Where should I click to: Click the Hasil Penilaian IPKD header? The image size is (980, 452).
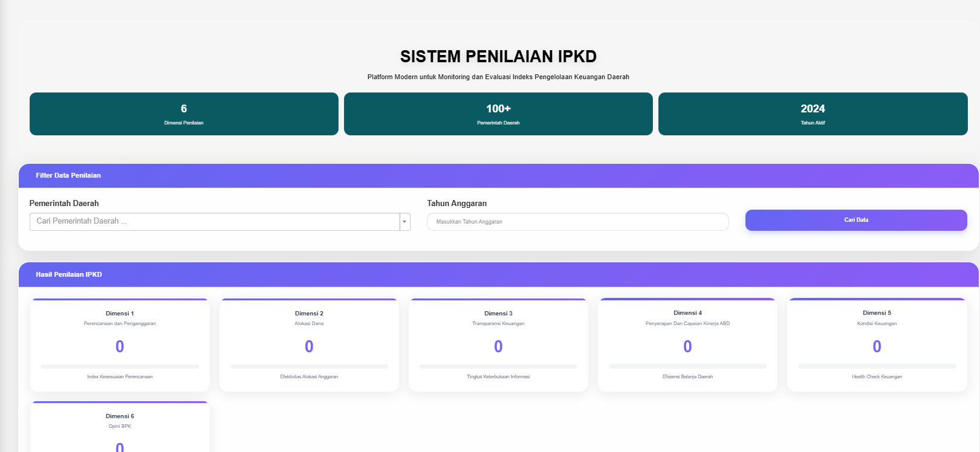[x=498, y=274]
